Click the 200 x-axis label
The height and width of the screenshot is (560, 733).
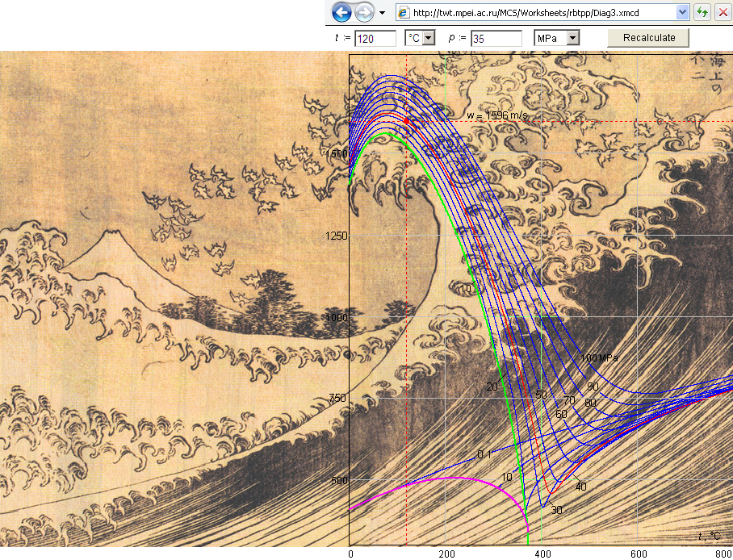[447, 554]
